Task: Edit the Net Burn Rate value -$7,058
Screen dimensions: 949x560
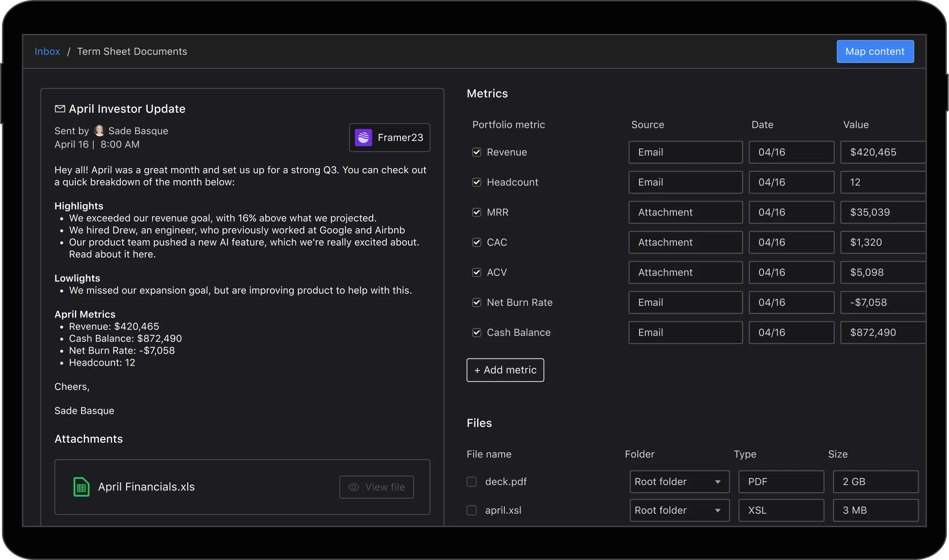Action: point(883,302)
